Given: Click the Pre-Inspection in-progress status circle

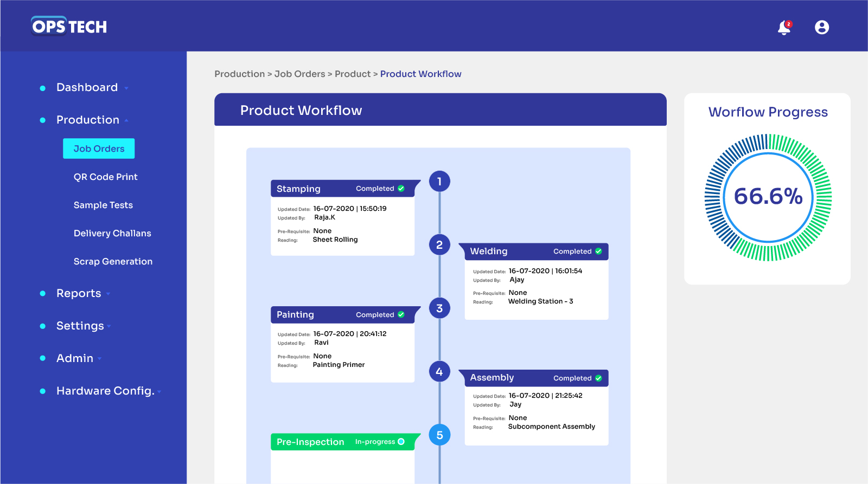Looking at the screenshot, I should point(401,442).
